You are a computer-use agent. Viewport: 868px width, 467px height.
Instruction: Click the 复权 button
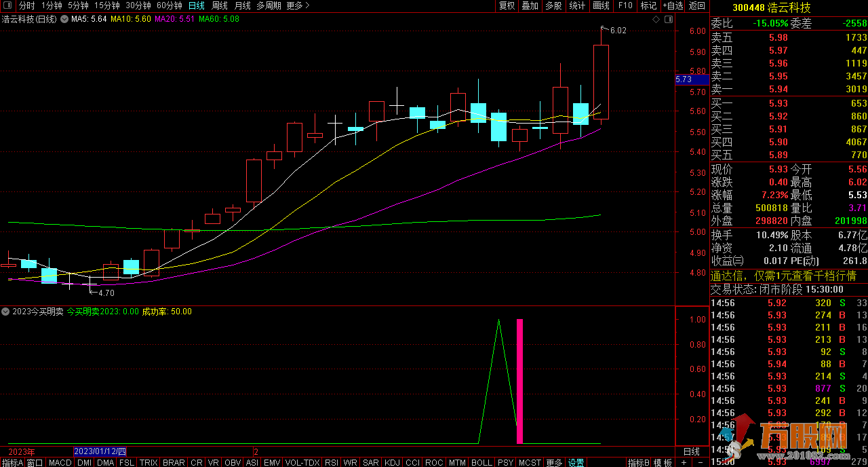(x=507, y=5)
